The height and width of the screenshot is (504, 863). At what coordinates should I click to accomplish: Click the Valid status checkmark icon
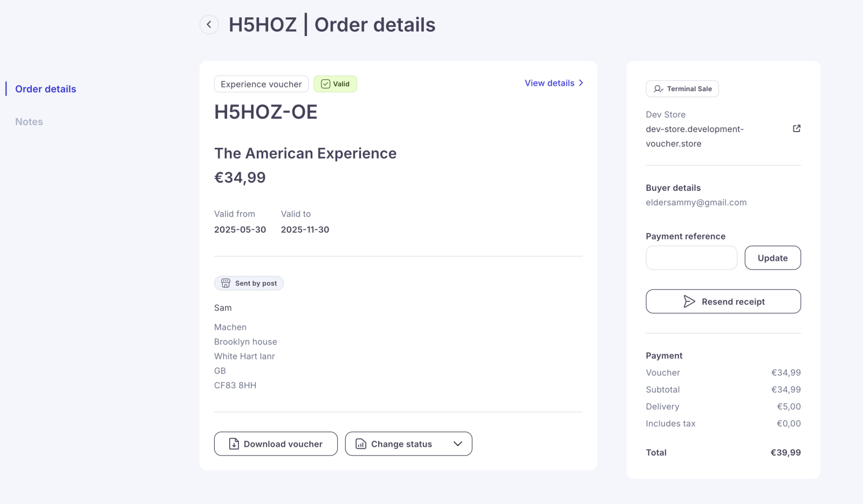[325, 84]
